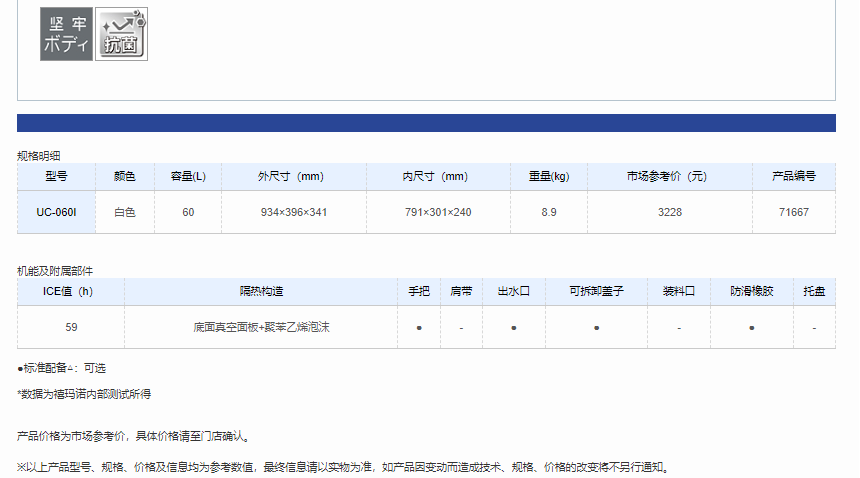The height and width of the screenshot is (478, 860).
Task: Click the dash under 托盘
Action: [814, 328]
